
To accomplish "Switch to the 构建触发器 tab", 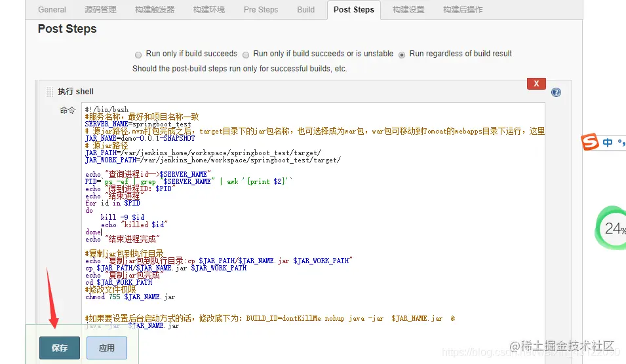I will click(x=155, y=10).
